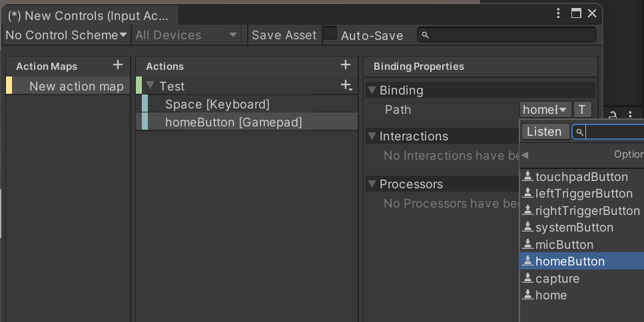Collapse the Interactions section
Viewport: 644px width, 322px height.
(371, 136)
